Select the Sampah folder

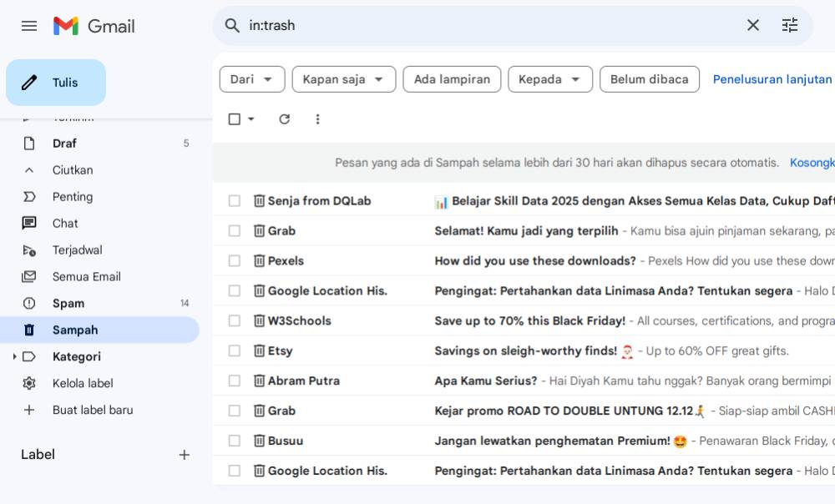(99, 330)
